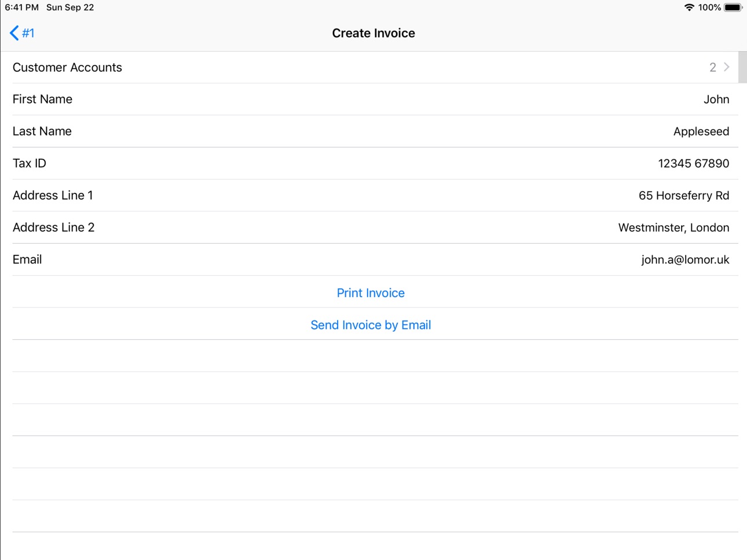
Task: Tap the 6:41 PM clock
Action: (x=21, y=8)
